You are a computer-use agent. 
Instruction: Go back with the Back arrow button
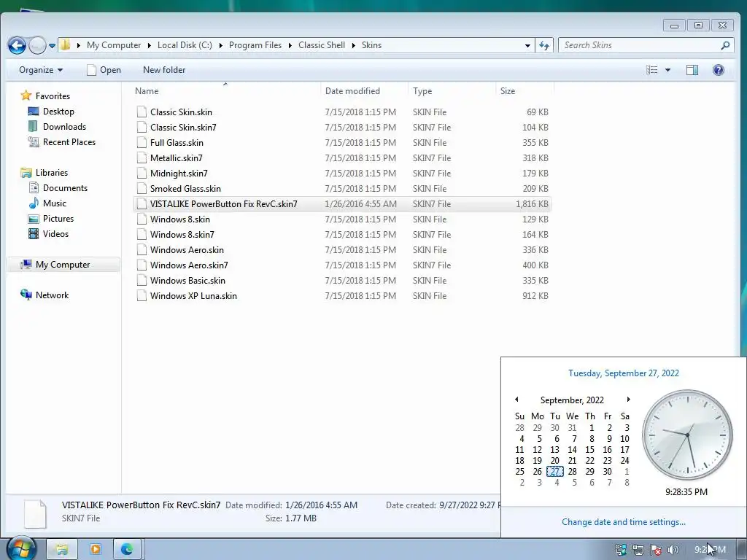pyautogui.click(x=17, y=46)
